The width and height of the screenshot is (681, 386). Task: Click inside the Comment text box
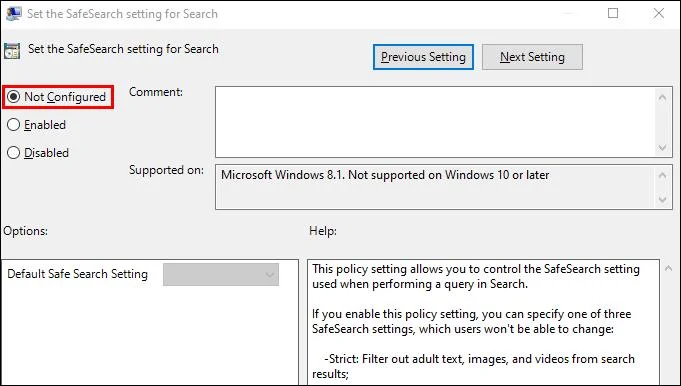pyautogui.click(x=435, y=122)
